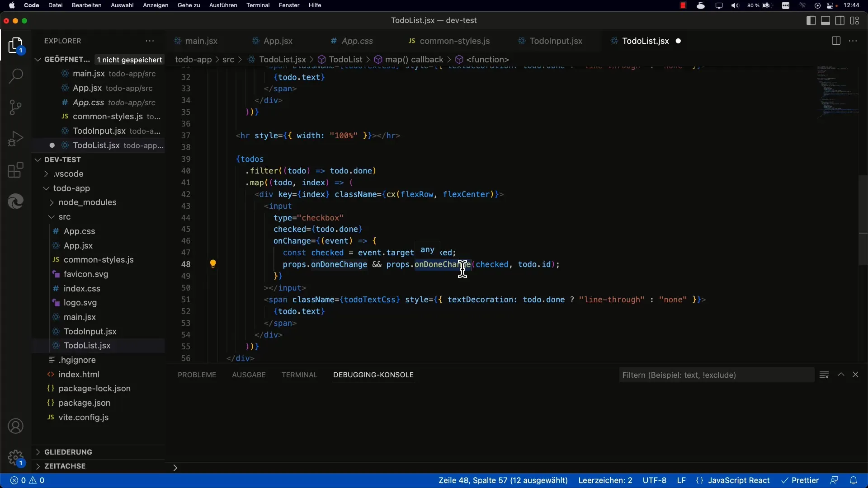868x488 pixels.
Task: Open Source Control view in activity bar
Action: pyautogui.click(x=16, y=107)
